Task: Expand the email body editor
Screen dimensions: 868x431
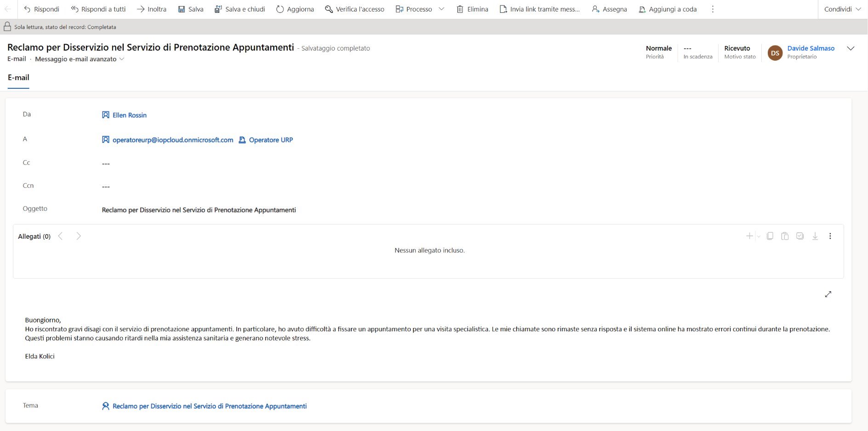Action: click(828, 294)
